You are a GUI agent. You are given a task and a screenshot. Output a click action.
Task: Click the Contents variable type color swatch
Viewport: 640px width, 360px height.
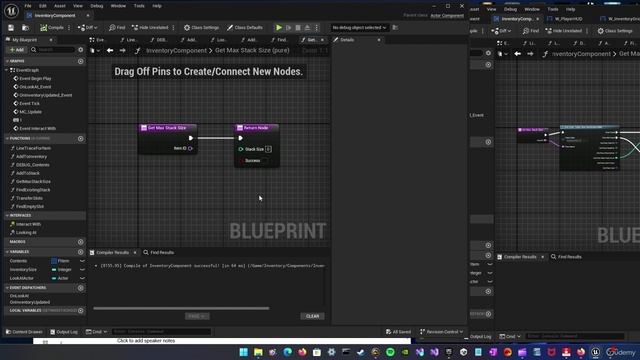(54, 261)
